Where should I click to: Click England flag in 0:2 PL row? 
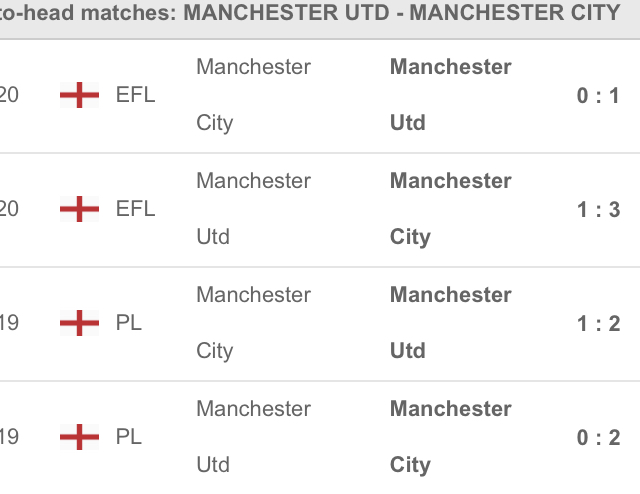point(80,437)
